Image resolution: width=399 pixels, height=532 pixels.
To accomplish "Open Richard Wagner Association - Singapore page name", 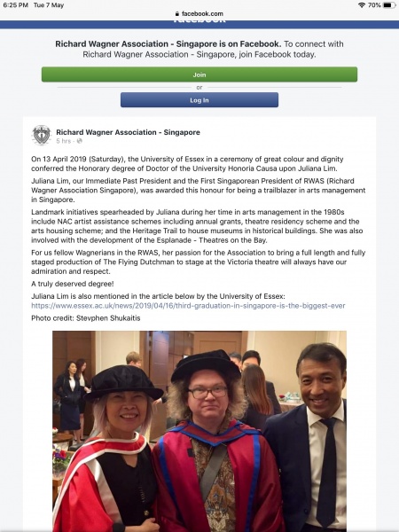I will pyautogui.click(x=128, y=132).
